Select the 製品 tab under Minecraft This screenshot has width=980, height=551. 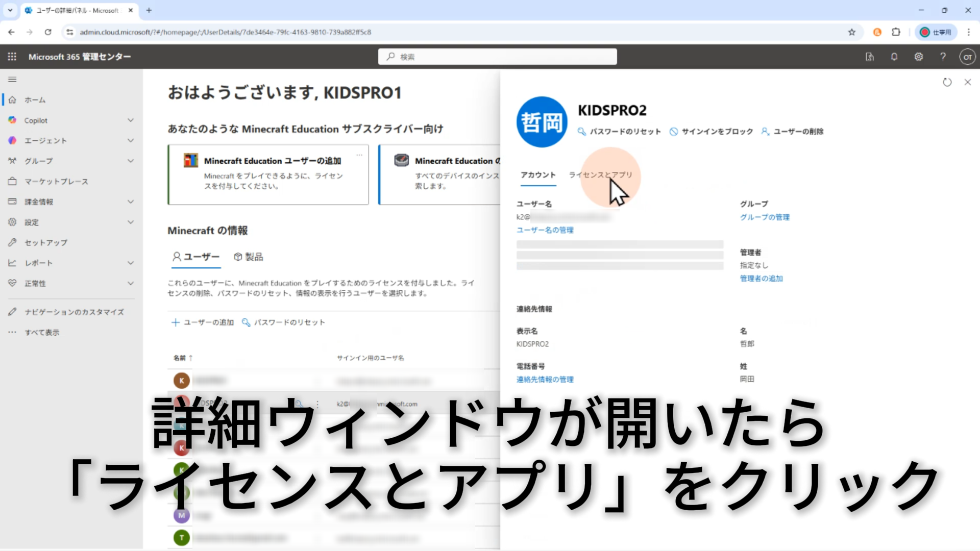coord(249,257)
